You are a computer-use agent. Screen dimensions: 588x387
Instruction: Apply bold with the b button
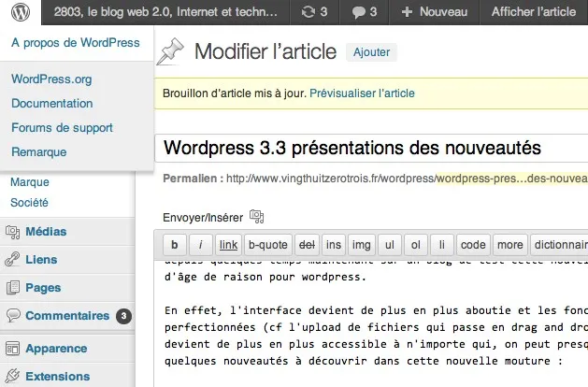coord(175,245)
